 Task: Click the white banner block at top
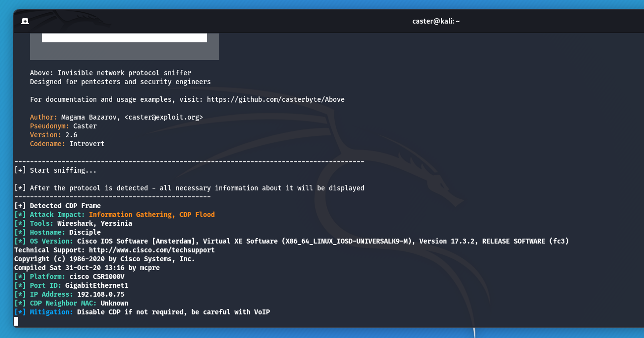(124, 38)
